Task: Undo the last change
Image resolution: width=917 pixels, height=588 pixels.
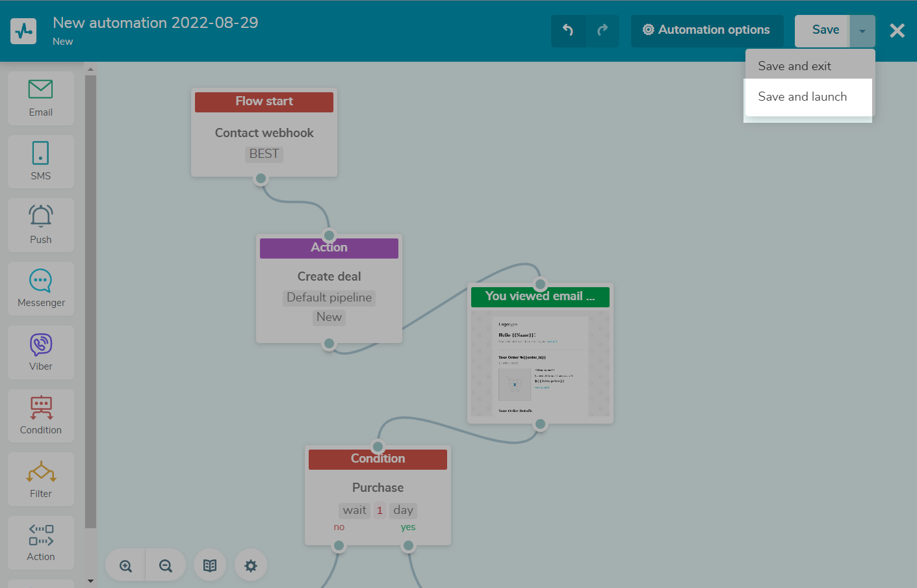Action: tap(568, 31)
